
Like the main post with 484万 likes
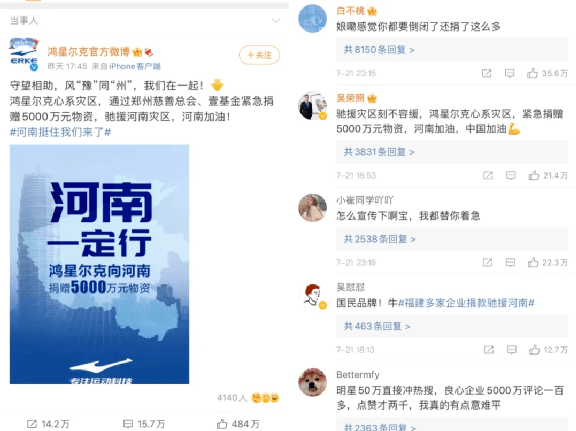pos(222,424)
